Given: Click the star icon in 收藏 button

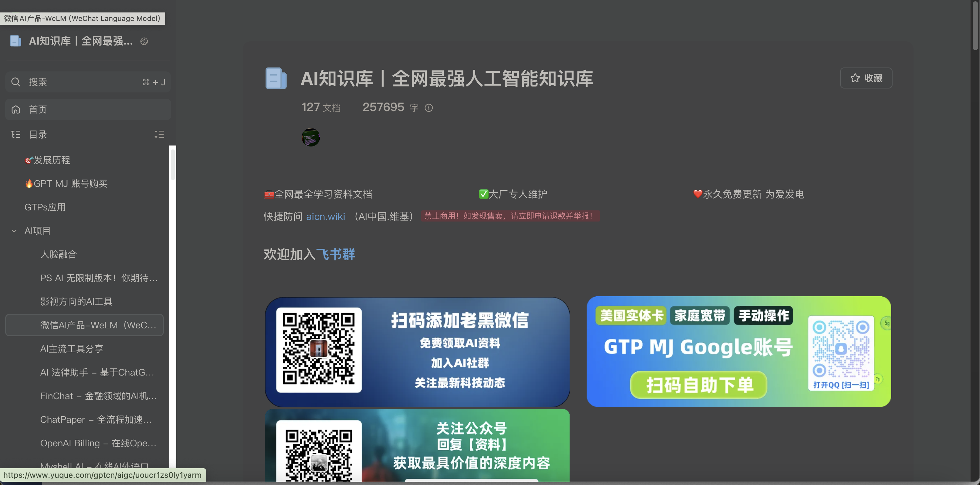Looking at the screenshot, I should tap(855, 78).
